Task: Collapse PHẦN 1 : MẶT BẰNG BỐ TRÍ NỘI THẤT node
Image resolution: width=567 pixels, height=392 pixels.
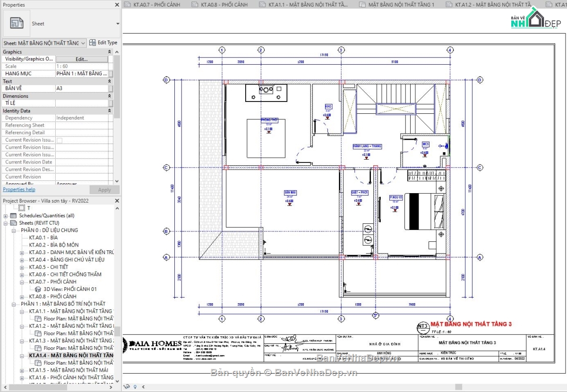Action: pos(14,304)
